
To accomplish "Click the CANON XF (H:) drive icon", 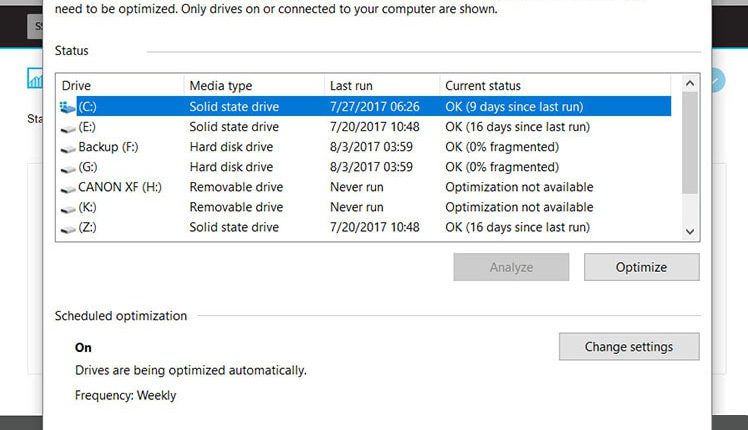I will pyautogui.click(x=68, y=189).
